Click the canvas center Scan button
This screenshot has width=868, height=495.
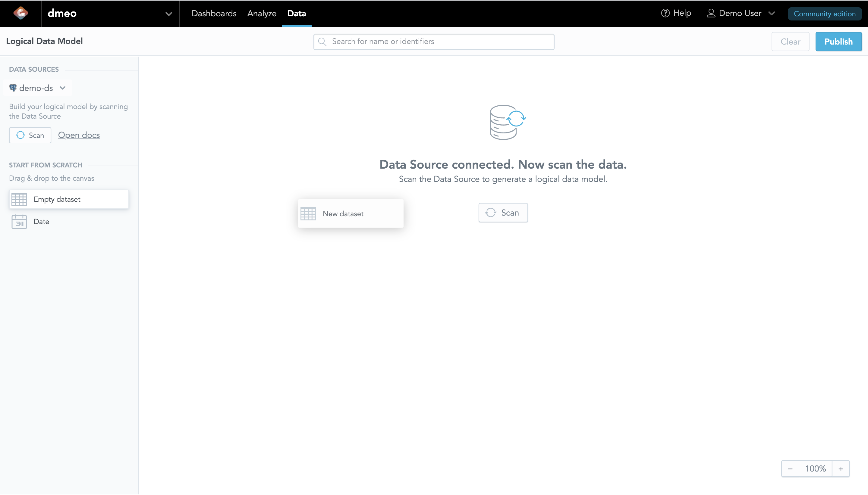pyautogui.click(x=503, y=213)
